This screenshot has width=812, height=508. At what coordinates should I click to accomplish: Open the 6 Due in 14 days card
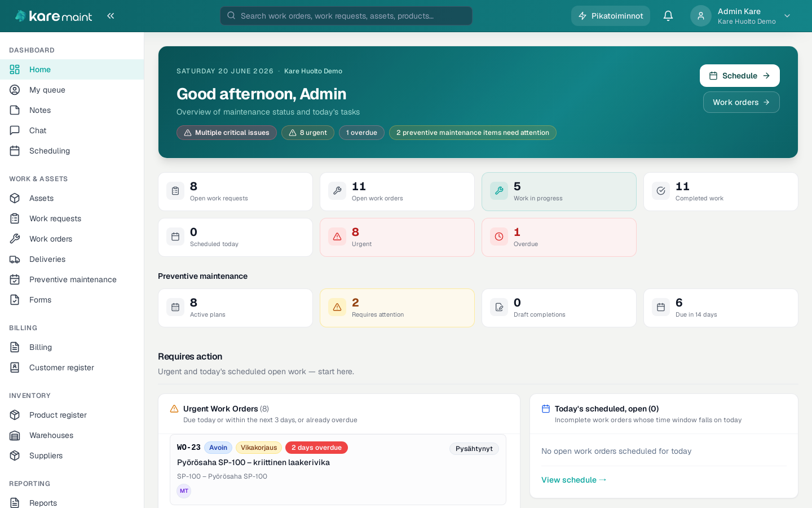[x=721, y=308]
